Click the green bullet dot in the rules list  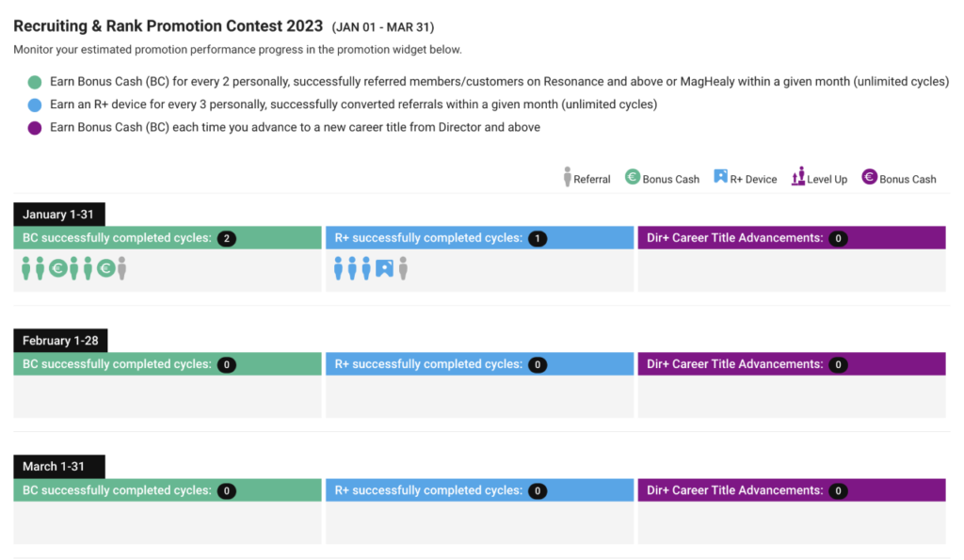(35, 82)
